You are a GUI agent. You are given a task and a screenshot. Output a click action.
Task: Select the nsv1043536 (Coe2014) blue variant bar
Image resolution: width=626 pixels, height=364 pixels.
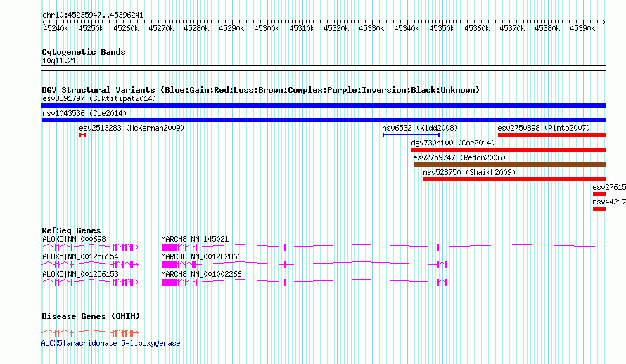(324, 120)
